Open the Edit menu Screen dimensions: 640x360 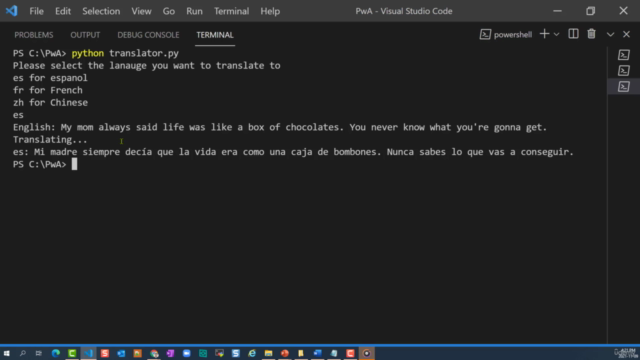pos(63,11)
